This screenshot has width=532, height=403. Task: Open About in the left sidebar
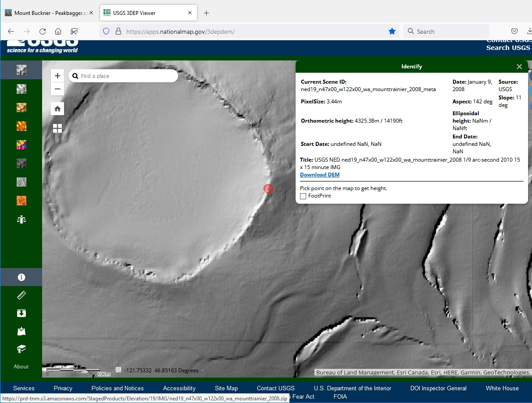(21, 367)
